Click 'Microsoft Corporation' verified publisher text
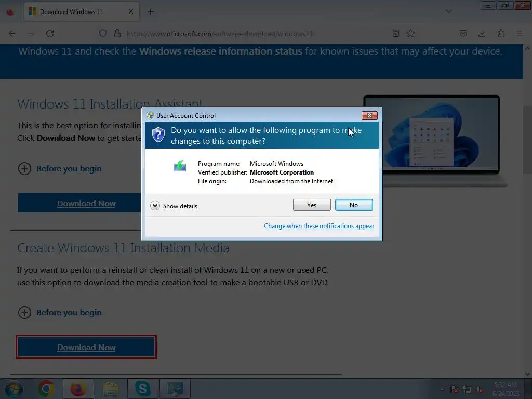Viewport: 532px width, 399px height. 282,172
